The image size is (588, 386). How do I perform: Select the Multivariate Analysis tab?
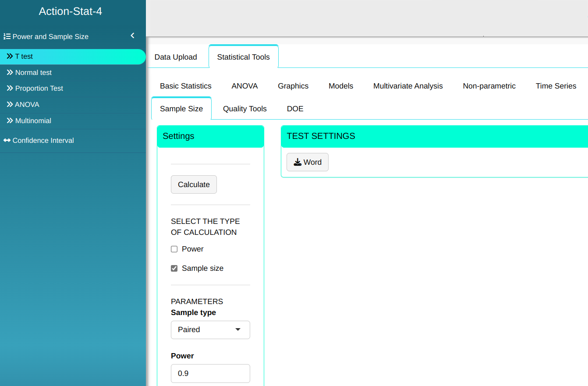tap(407, 86)
